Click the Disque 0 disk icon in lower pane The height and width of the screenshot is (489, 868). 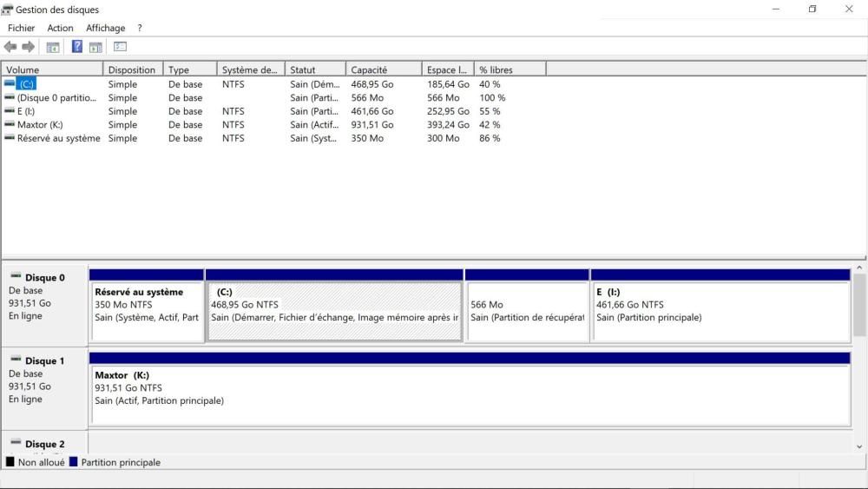point(16,276)
